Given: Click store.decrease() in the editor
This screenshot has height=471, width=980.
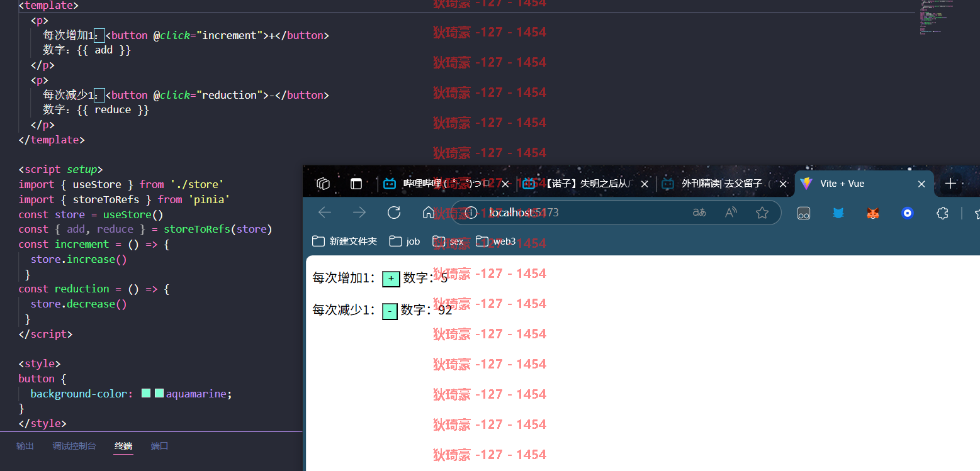Looking at the screenshot, I should (x=79, y=304).
